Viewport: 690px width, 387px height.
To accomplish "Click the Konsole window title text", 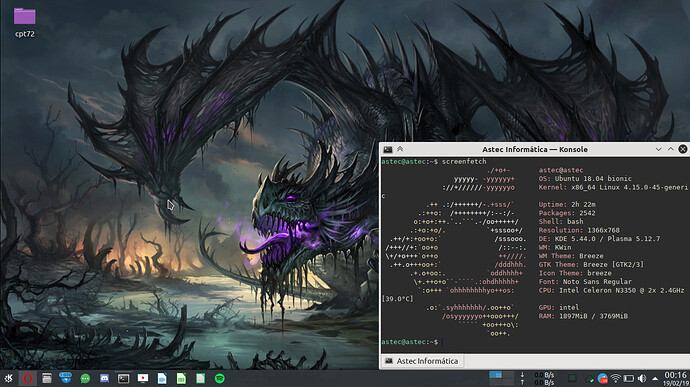I will click(535, 149).
